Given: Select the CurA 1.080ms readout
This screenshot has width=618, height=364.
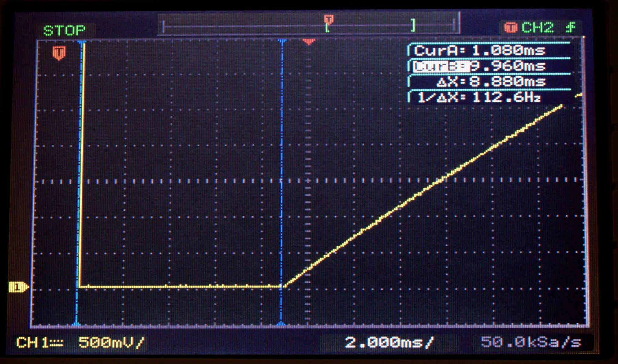Looking at the screenshot, I should click(479, 50).
